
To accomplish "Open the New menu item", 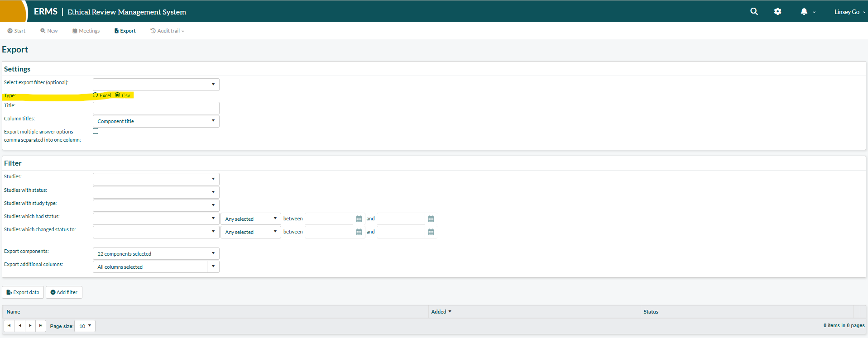I will 49,31.
